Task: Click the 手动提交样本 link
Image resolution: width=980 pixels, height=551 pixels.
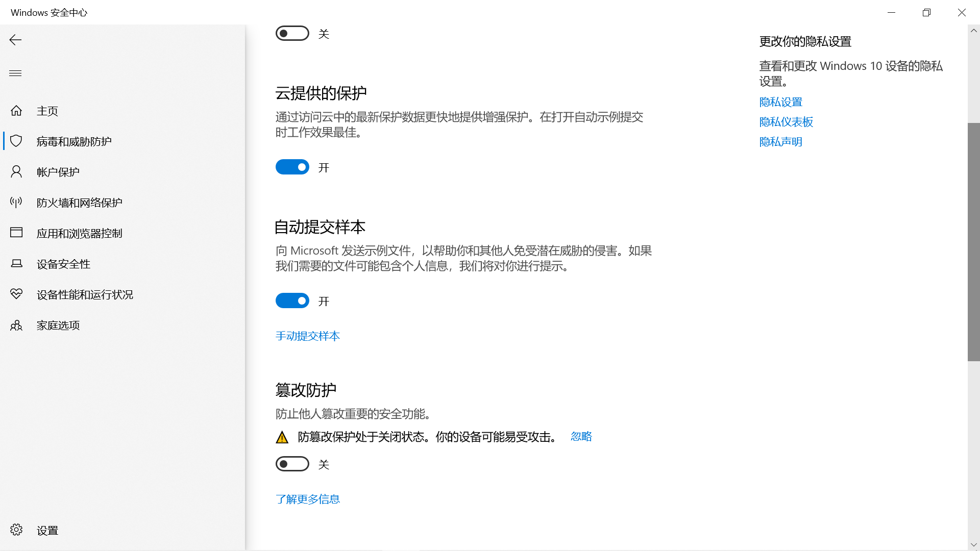Action: coord(308,336)
